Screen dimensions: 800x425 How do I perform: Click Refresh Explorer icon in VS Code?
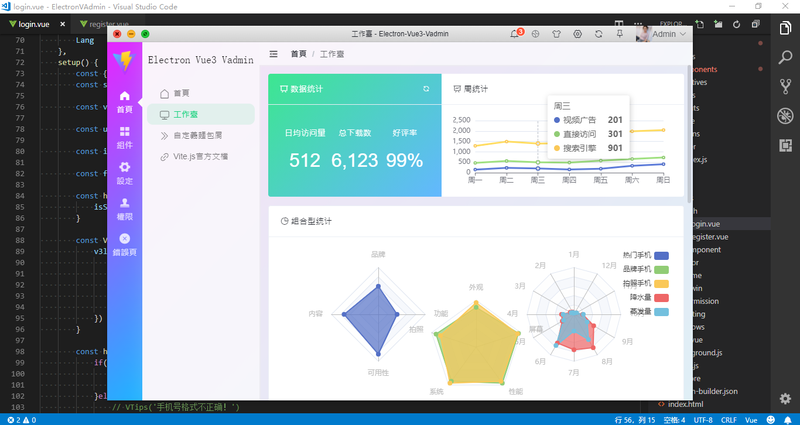737,24
